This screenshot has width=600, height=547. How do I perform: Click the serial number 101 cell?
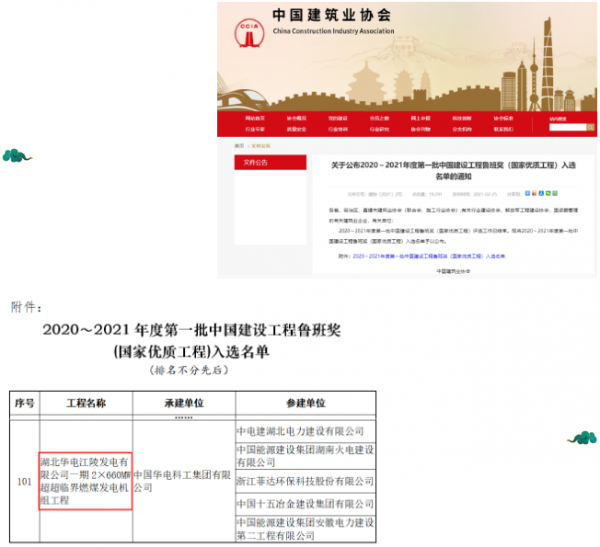point(24,482)
